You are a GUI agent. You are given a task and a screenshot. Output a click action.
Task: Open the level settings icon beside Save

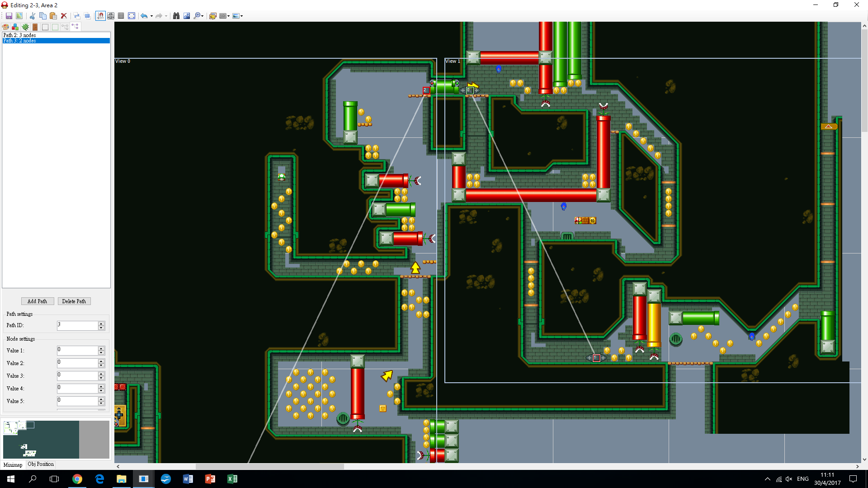(x=19, y=16)
